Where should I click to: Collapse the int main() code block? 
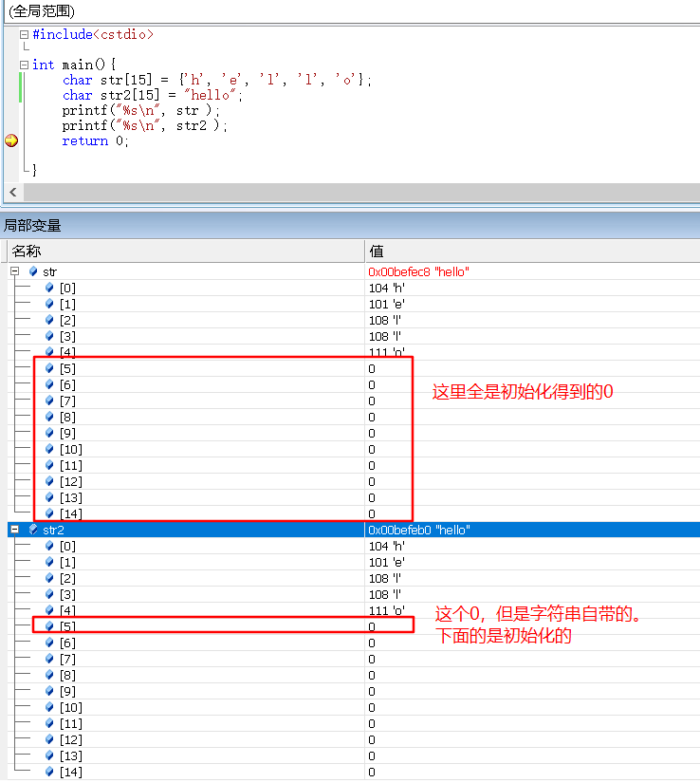tap(25, 65)
